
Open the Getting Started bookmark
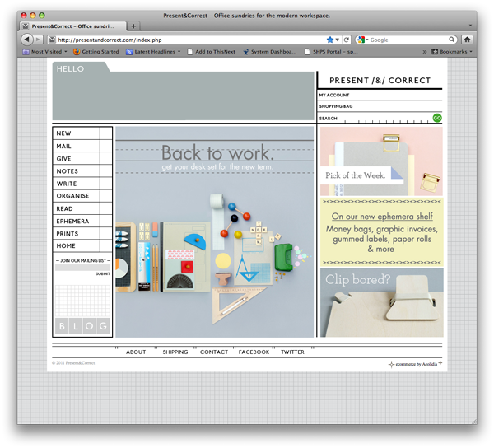coord(96,52)
